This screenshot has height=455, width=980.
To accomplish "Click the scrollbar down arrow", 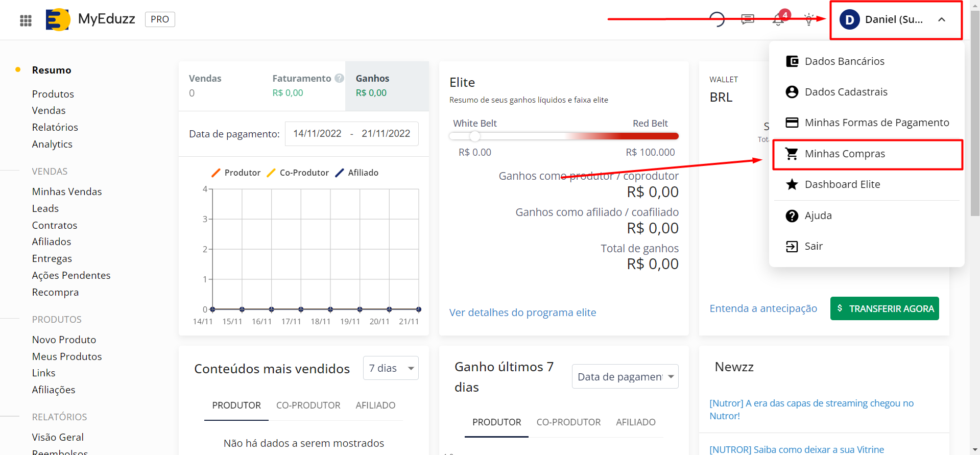I will tap(975, 450).
